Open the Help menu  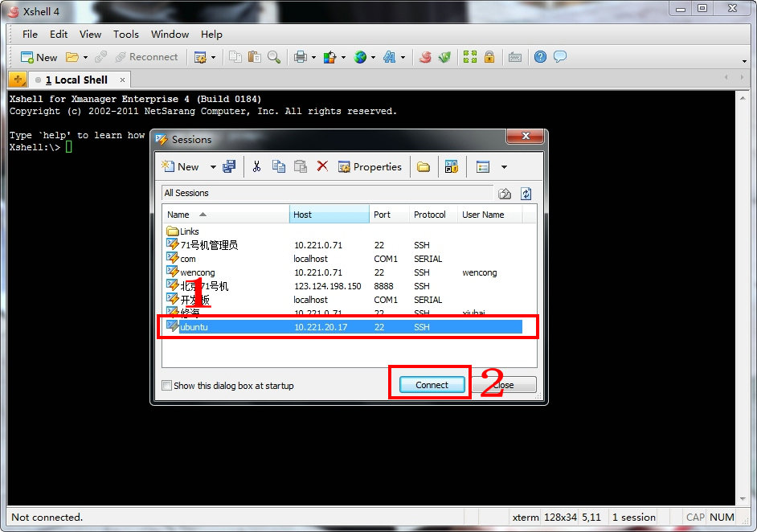pyautogui.click(x=211, y=35)
